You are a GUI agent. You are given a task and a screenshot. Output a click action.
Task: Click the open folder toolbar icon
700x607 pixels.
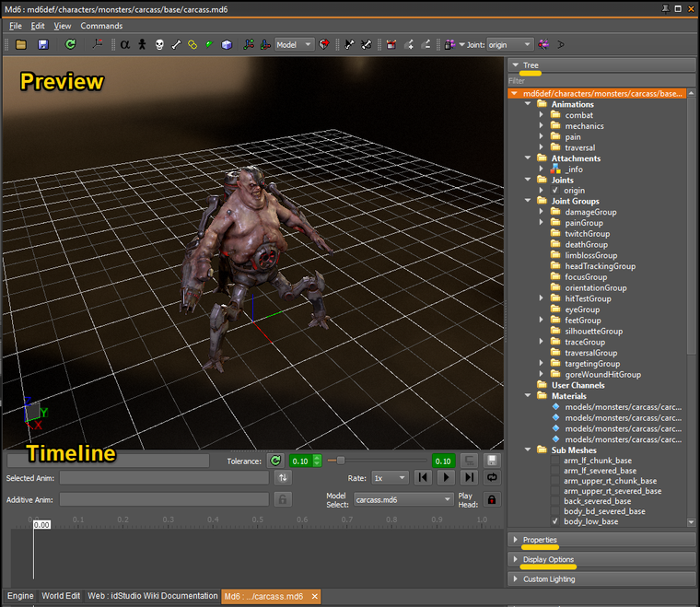coord(21,44)
